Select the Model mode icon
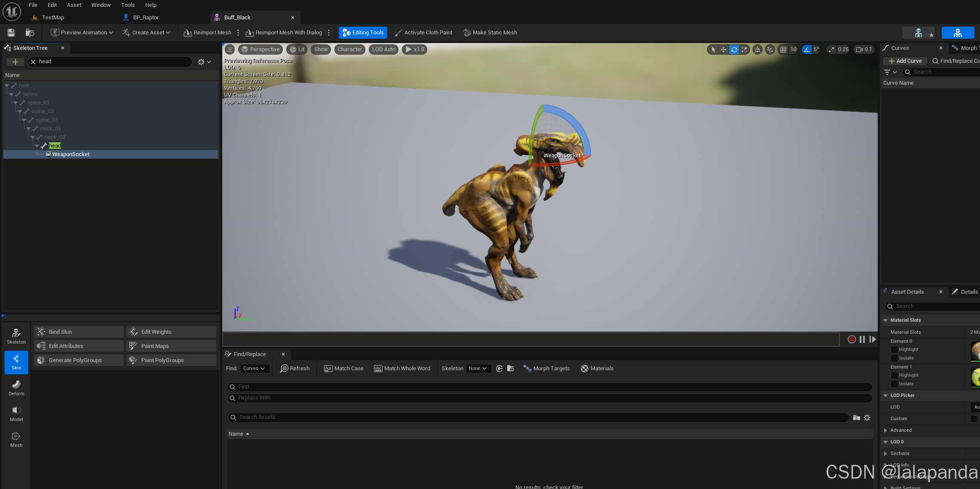Screen dimensions: 980x489 click(x=16, y=413)
